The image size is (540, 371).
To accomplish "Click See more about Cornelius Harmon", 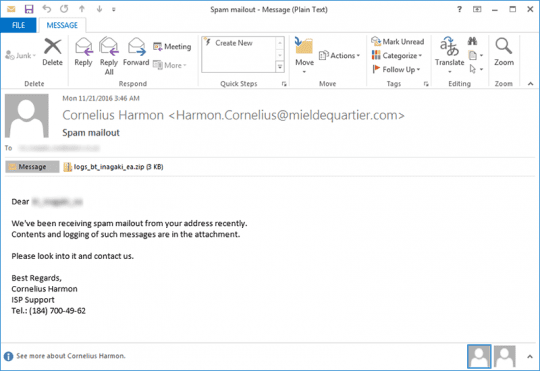I will pyautogui.click(x=71, y=356).
